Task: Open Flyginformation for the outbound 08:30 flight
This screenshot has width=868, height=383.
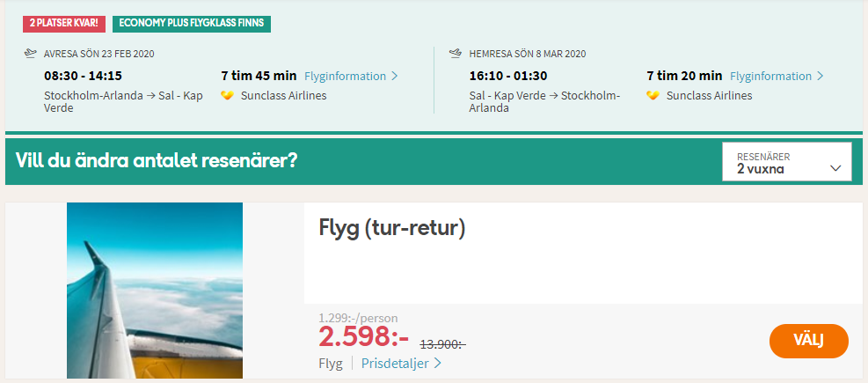Action: tap(345, 76)
